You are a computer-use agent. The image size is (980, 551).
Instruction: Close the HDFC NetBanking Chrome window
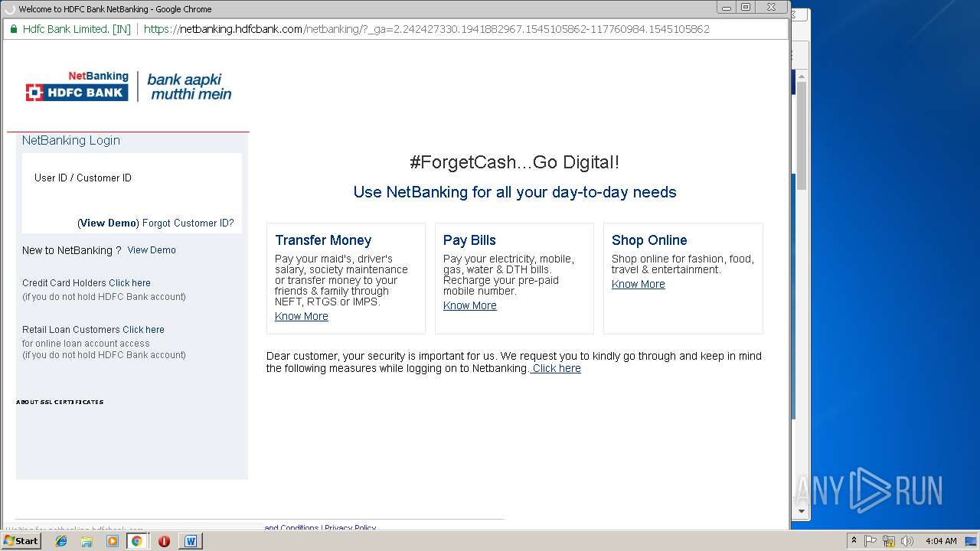tap(771, 7)
